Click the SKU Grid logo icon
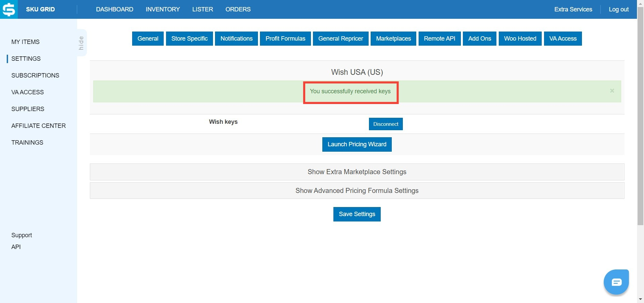Image resolution: width=644 pixels, height=303 pixels. (9, 9)
